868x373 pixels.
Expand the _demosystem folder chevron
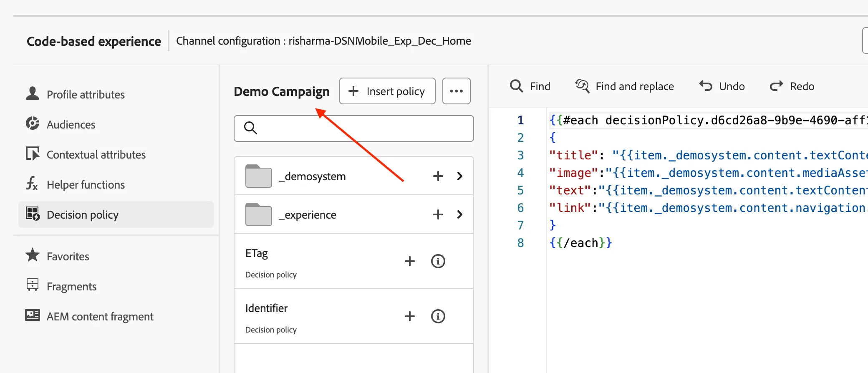460,176
